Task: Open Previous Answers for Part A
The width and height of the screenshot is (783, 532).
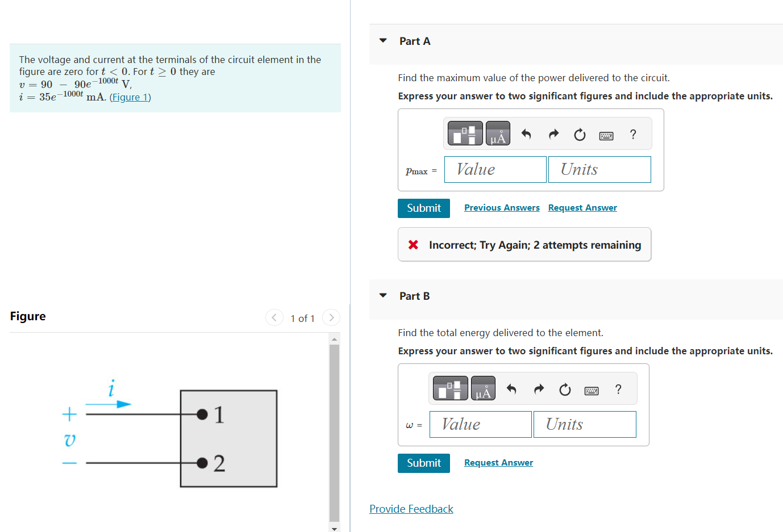Action: (x=502, y=207)
